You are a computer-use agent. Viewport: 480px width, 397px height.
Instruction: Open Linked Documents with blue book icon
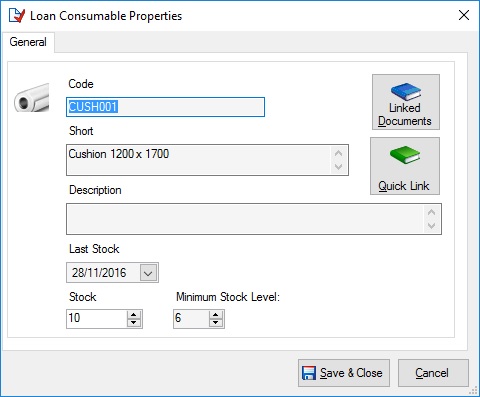tap(406, 102)
